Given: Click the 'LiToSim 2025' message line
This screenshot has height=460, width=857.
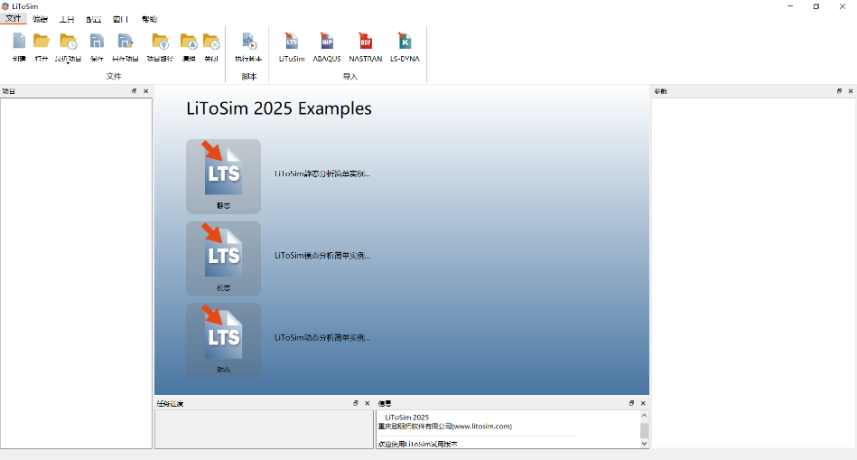Looking at the screenshot, I should pos(407,417).
